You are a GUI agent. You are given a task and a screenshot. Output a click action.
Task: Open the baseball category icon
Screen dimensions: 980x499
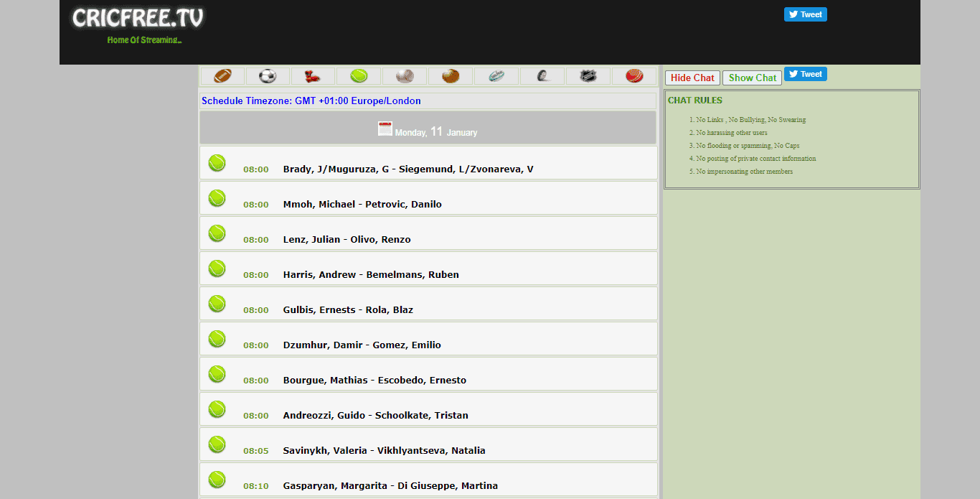click(405, 76)
